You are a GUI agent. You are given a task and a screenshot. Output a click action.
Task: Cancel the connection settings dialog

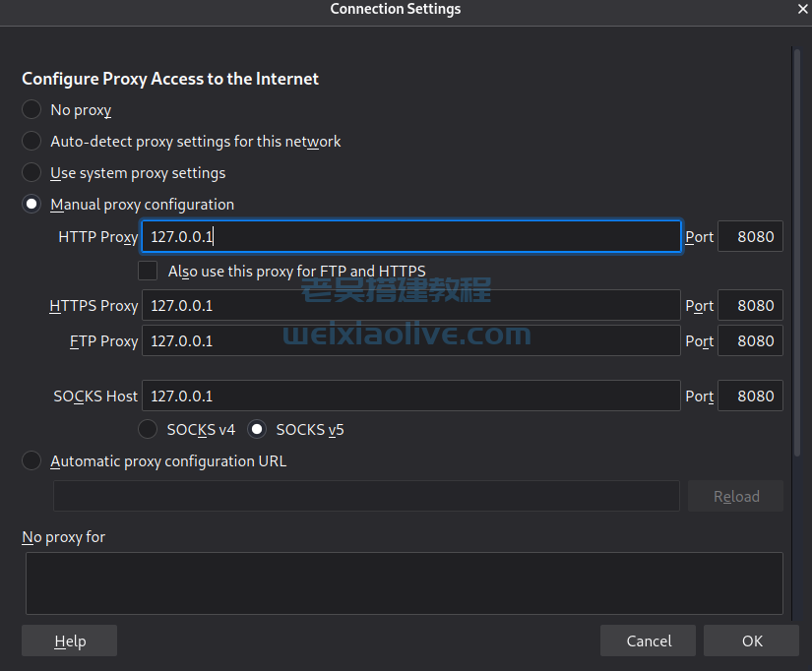648,640
